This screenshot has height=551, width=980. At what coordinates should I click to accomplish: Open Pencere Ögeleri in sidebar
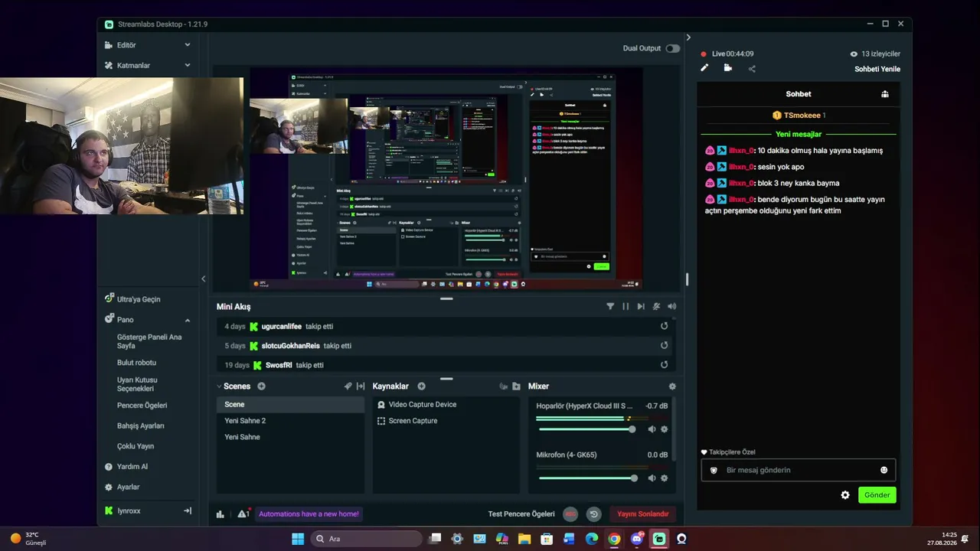(x=142, y=406)
